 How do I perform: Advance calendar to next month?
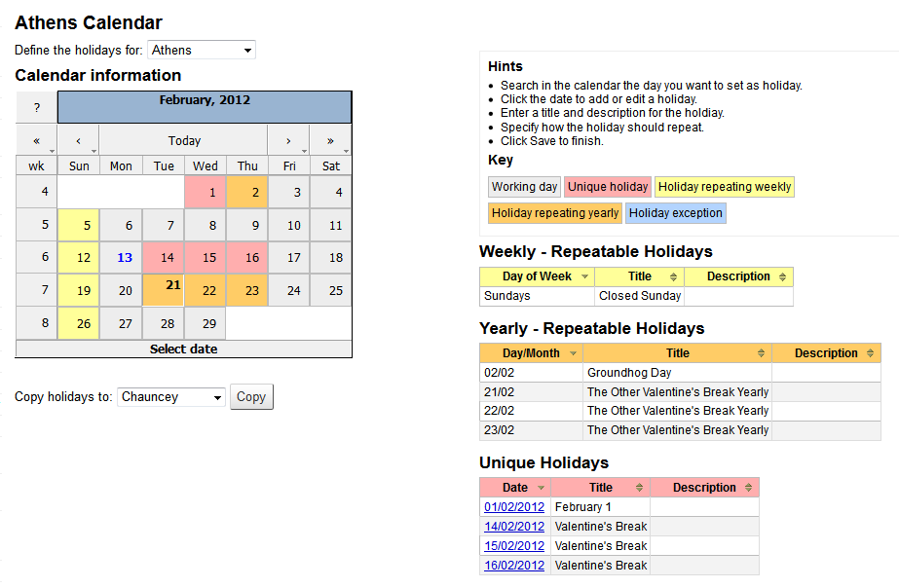point(288,140)
